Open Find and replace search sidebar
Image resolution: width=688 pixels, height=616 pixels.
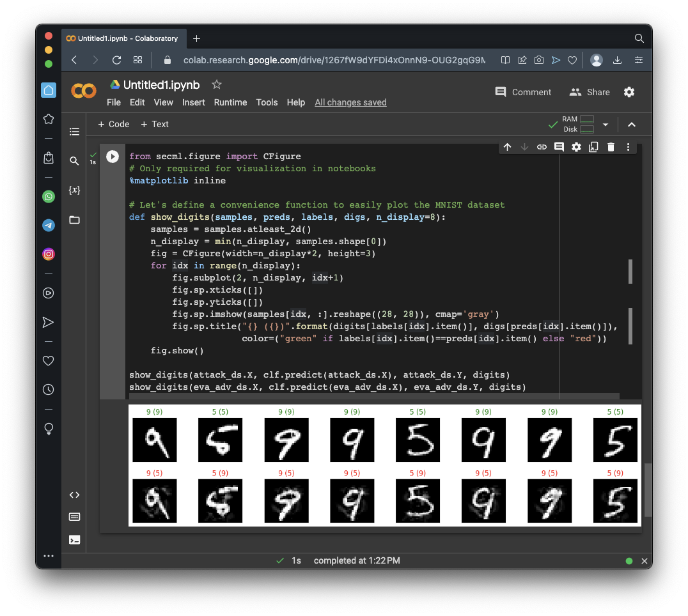click(74, 161)
